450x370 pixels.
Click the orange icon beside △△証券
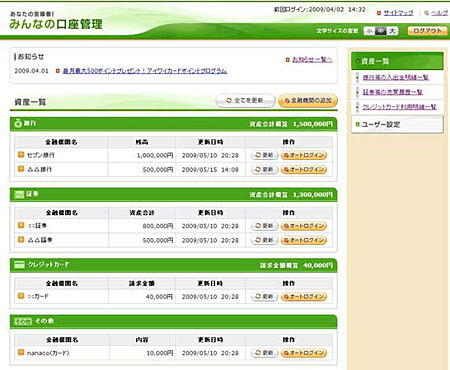[x=21, y=239]
